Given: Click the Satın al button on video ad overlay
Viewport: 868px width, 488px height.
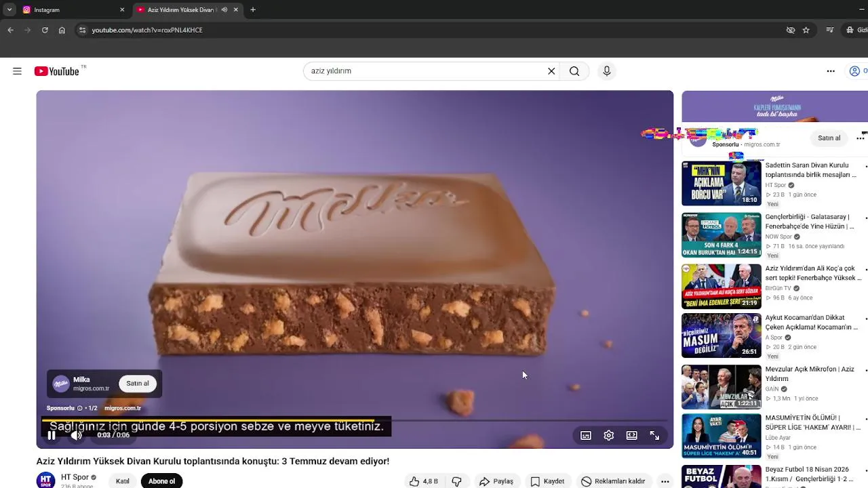Looking at the screenshot, I should coord(138,384).
